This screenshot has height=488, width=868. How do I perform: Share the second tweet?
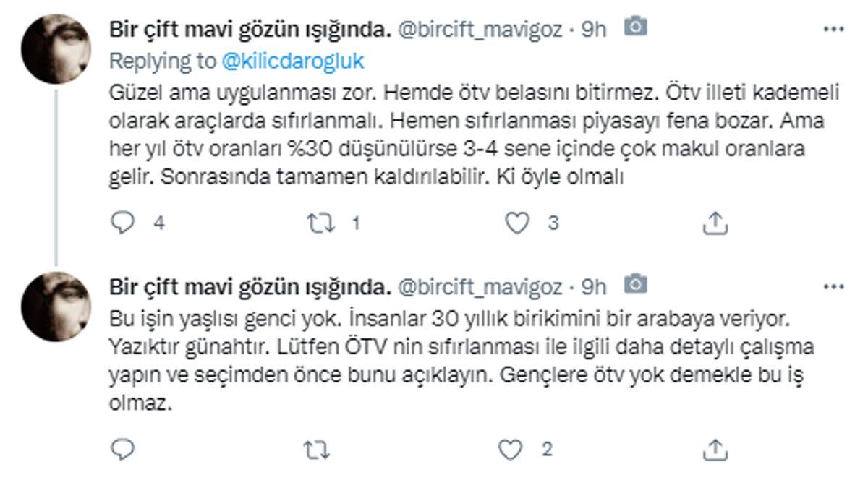pos(717,450)
